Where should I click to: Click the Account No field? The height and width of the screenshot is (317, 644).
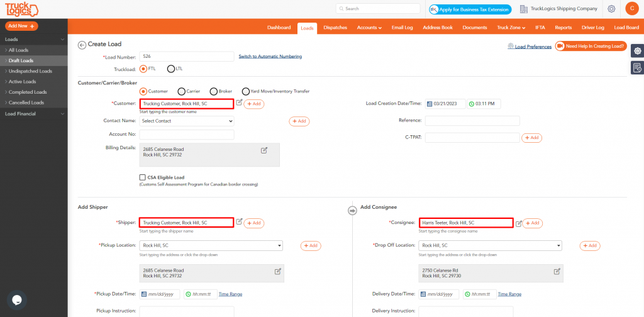[x=187, y=134]
